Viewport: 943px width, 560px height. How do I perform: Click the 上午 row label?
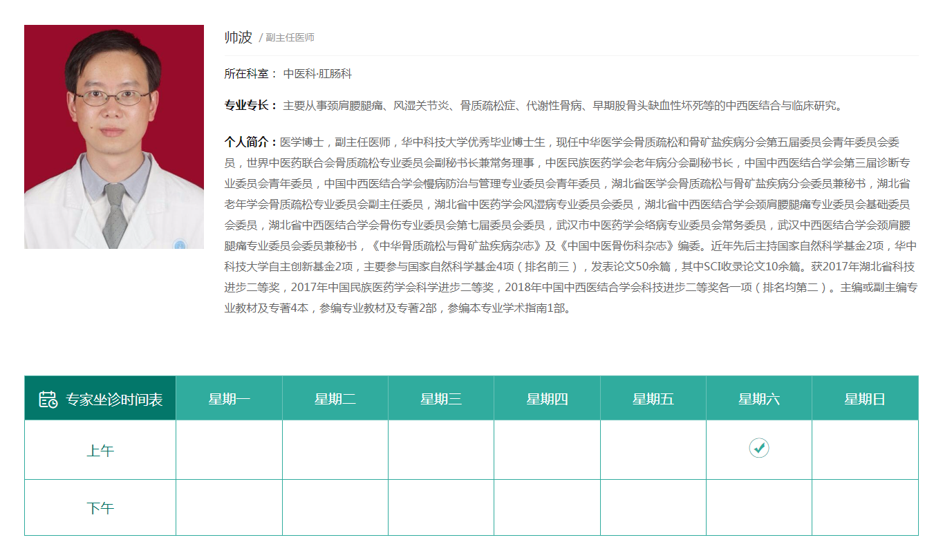[100, 451]
